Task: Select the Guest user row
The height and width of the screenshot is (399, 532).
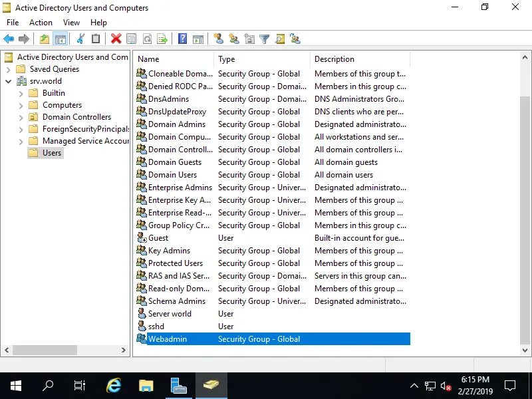Action: tap(273, 238)
